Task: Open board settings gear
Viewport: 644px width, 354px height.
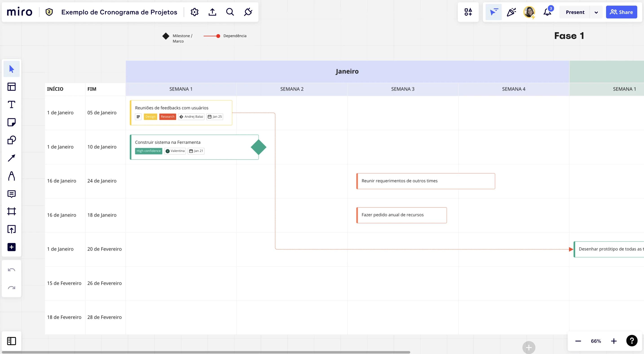Action: (x=194, y=12)
